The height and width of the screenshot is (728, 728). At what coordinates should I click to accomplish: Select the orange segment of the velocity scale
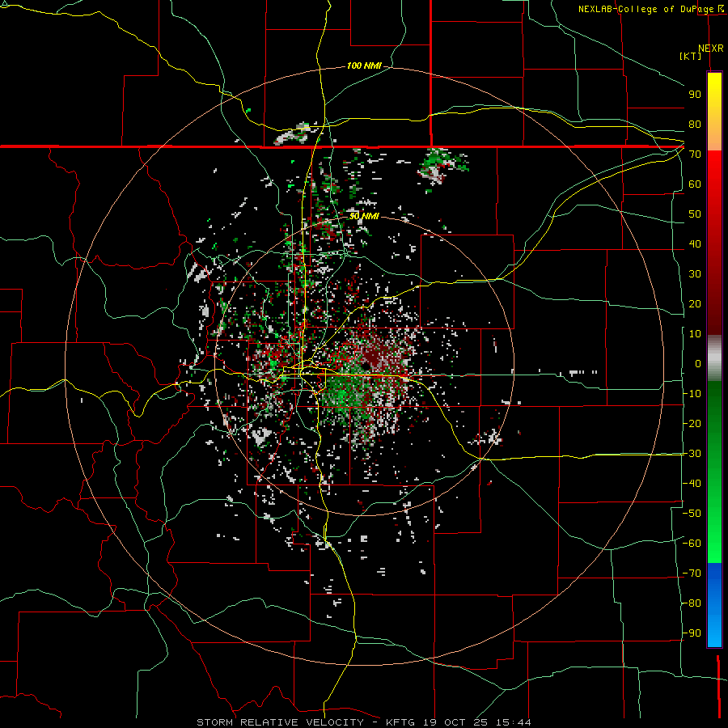tap(714, 134)
